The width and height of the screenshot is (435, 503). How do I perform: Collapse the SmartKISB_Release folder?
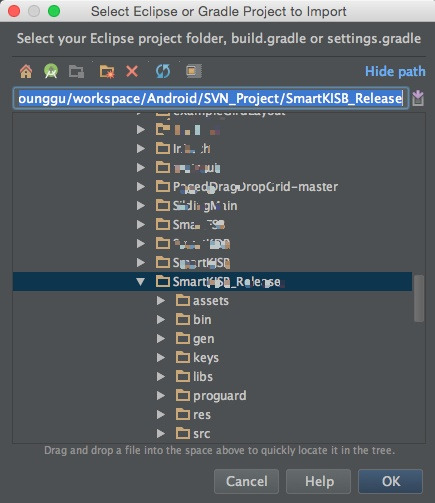[141, 282]
